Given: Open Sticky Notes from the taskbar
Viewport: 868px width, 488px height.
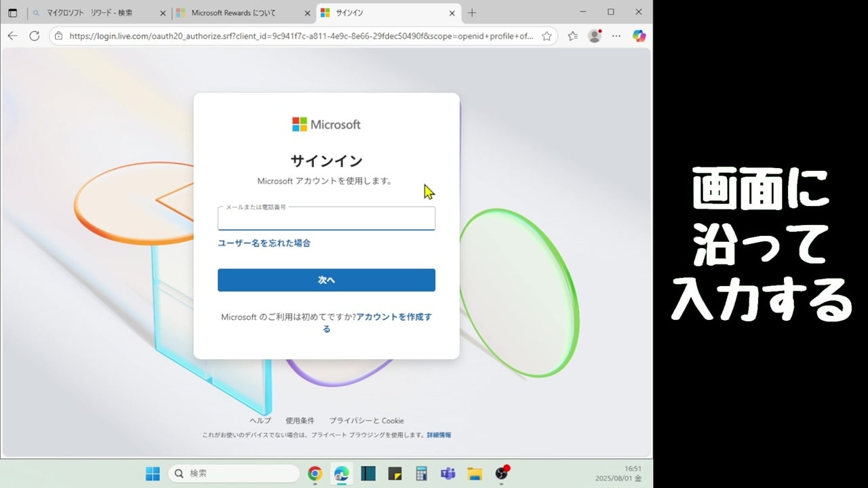Looking at the screenshot, I should coord(395,474).
